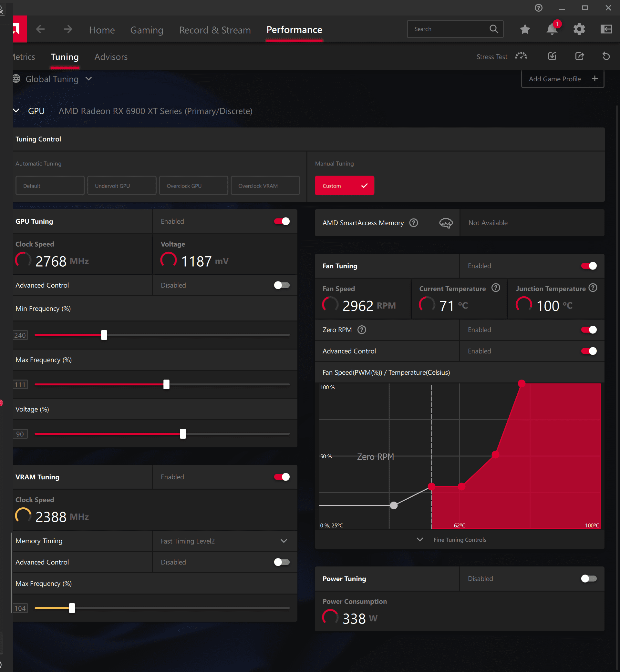Click the export profile icon
Viewport: 620px width, 672px height.
coord(579,56)
